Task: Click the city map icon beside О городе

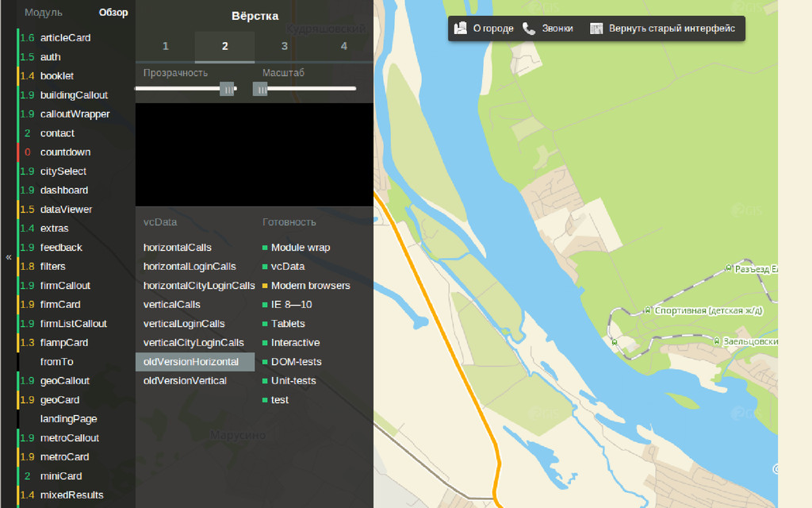Action: pos(461,28)
